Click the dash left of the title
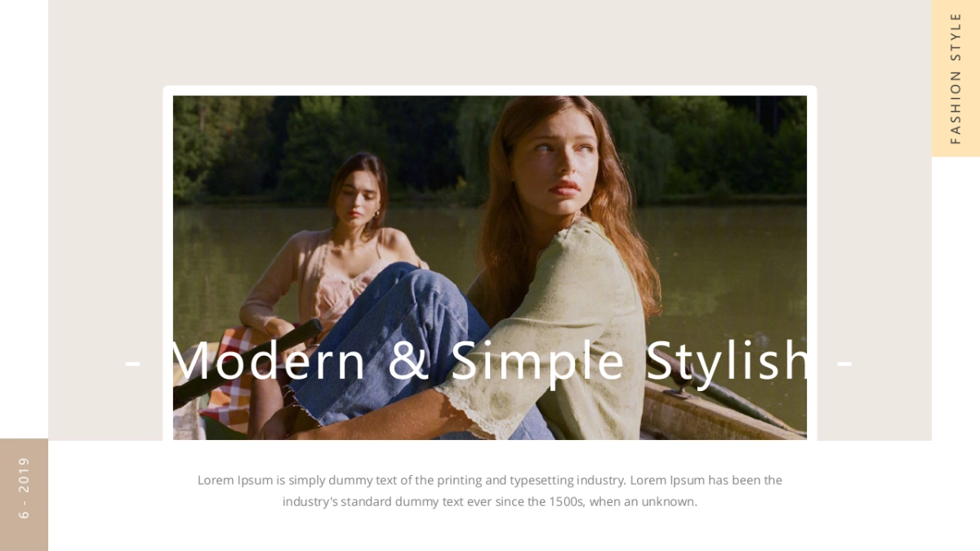Screen dimensions: 980x551 tap(132, 364)
